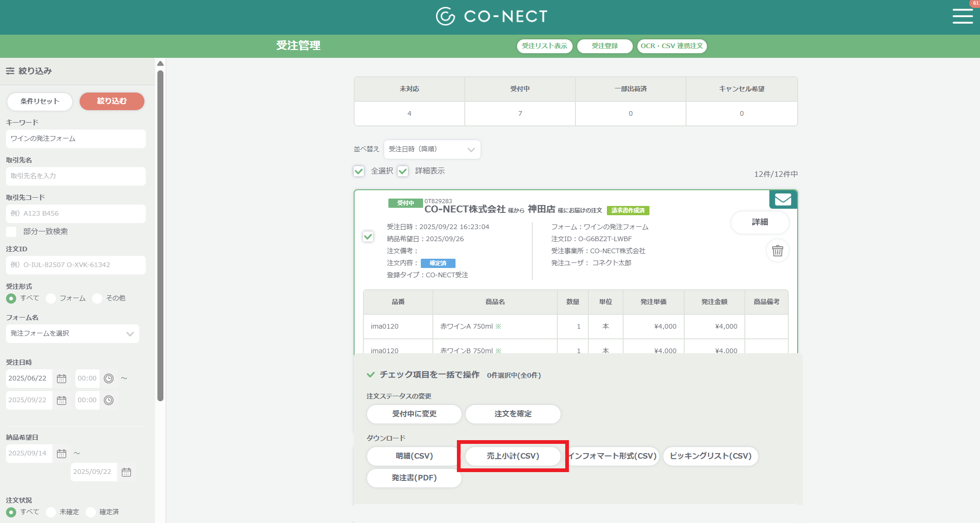Click the CO-NECT logo
The height and width of the screenshot is (523, 980).
[x=492, y=16]
